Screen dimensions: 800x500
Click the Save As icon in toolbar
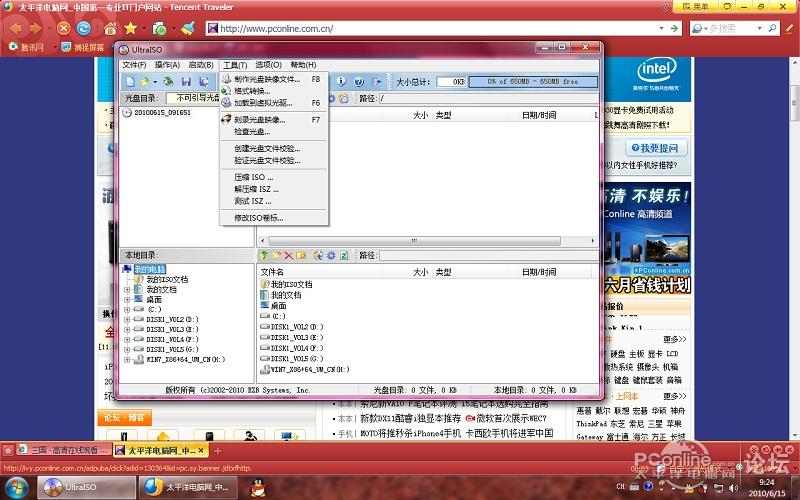coord(204,82)
